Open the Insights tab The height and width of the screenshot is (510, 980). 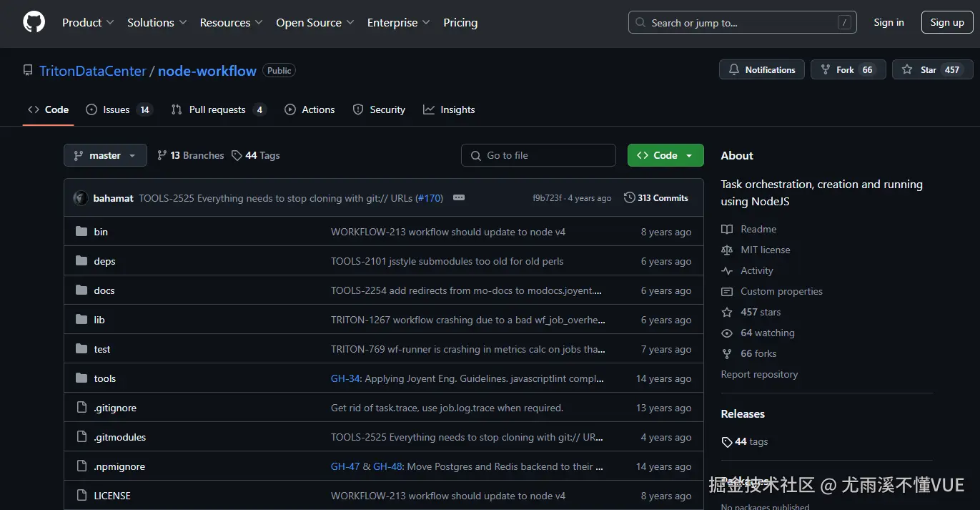tap(449, 109)
